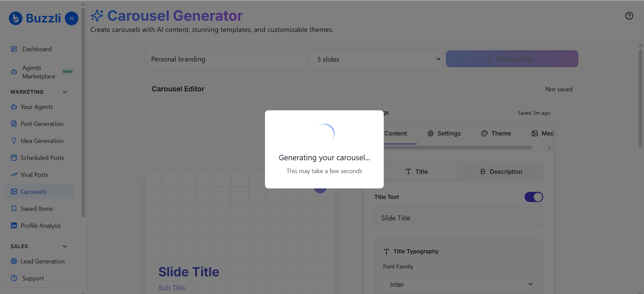The width and height of the screenshot is (644, 294).
Task: Click the Generating button
Action: point(512,59)
